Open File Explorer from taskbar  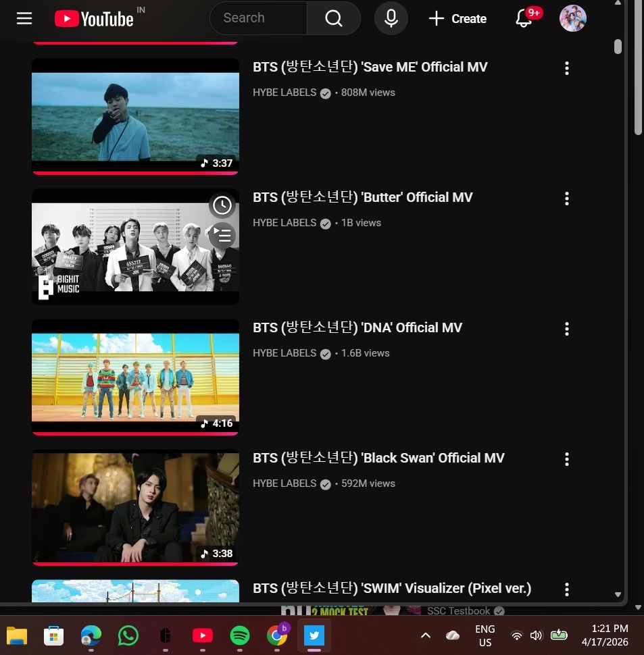click(17, 636)
